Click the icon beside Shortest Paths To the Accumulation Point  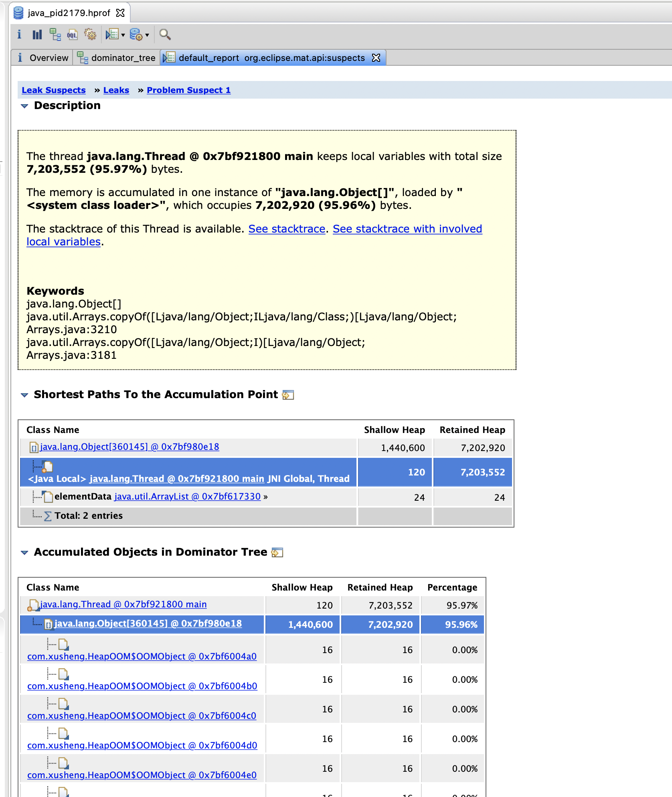[x=288, y=395]
